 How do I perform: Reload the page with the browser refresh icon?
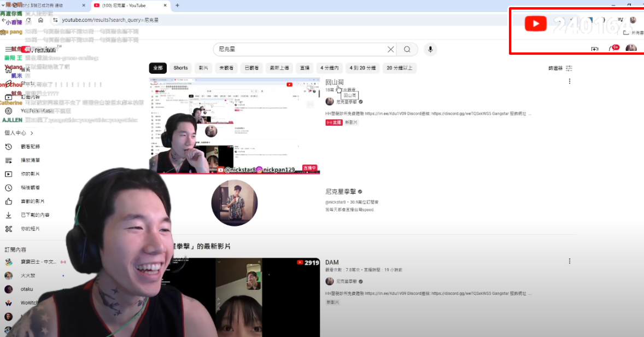(x=28, y=20)
